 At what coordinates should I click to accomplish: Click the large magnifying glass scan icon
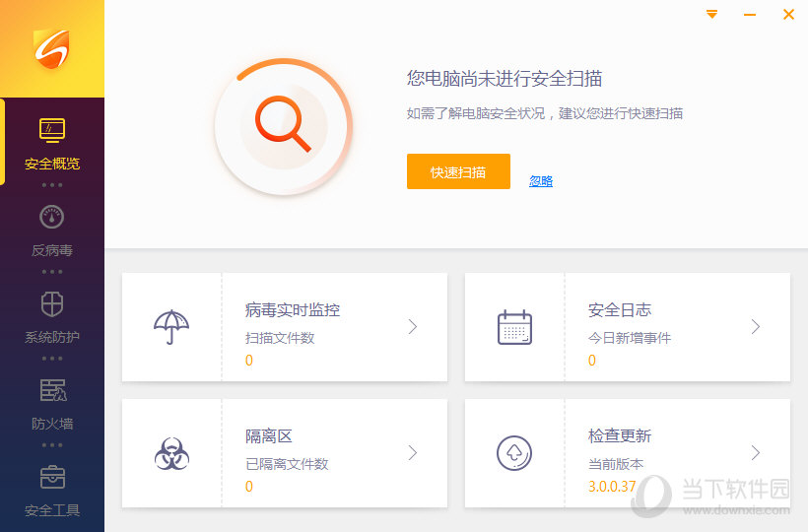(x=283, y=126)
